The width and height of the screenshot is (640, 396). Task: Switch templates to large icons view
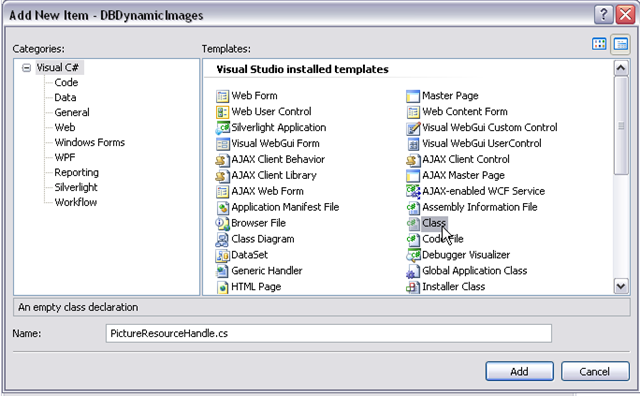click(x=599, y=44)
